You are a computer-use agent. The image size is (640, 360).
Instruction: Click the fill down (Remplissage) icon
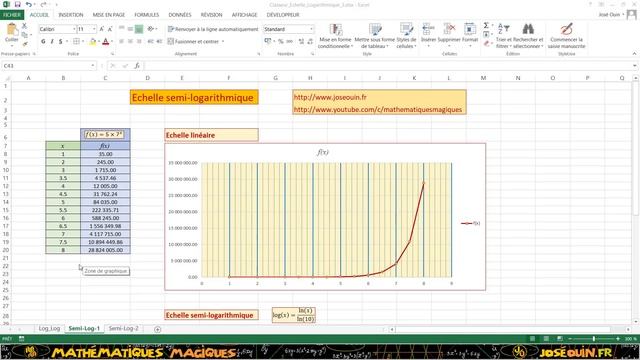(x=486, y=35)
